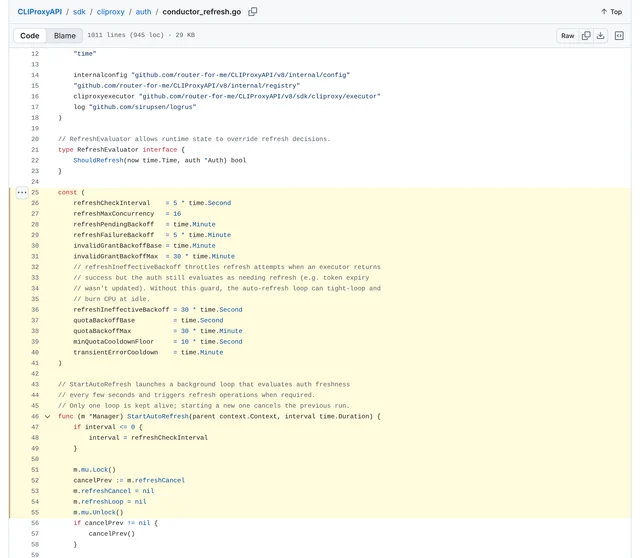Click m.refreshLoop = nil statement

110,501
